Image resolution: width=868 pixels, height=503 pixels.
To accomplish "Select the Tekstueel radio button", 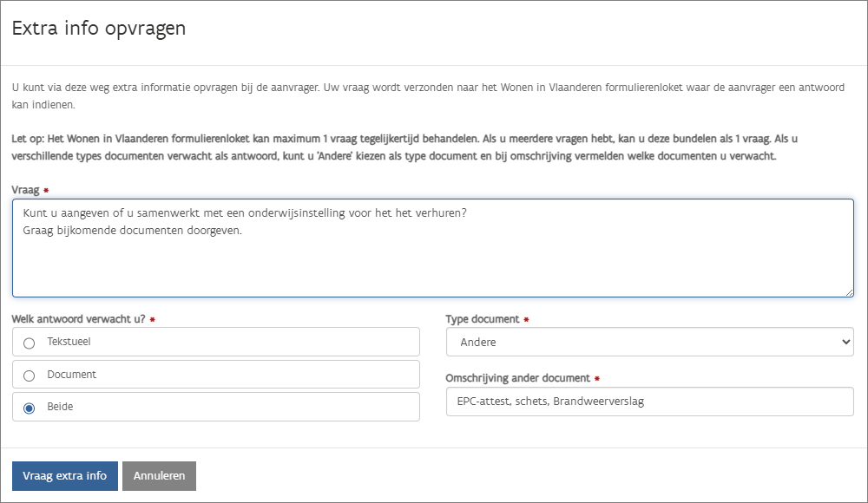I will (30, 343).
